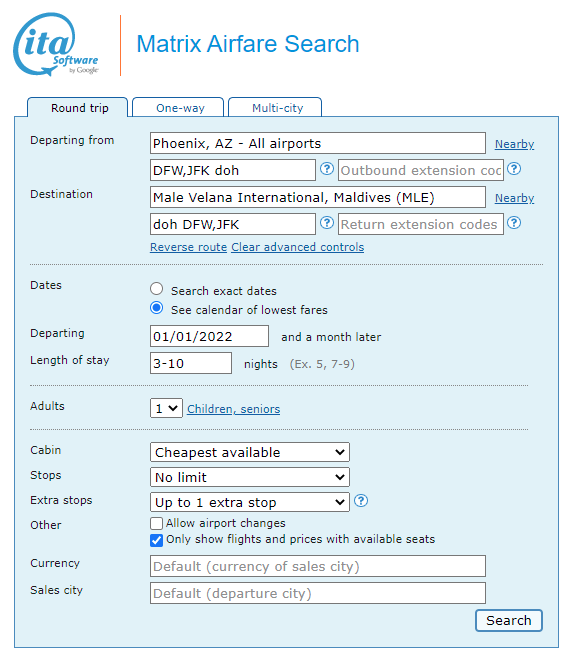Focus the Length of stay field

(x=191, y=363)
